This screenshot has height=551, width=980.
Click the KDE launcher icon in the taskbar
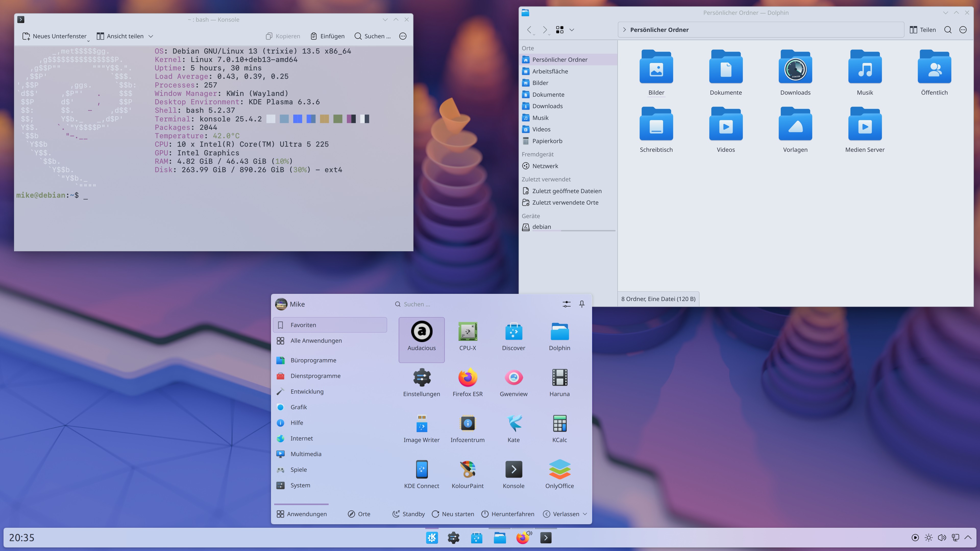tap(432, 538)
